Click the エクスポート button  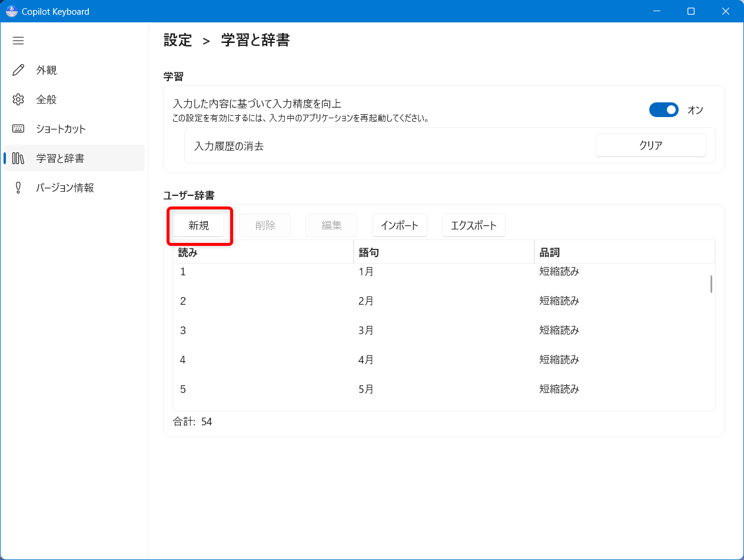click(474, 225)
